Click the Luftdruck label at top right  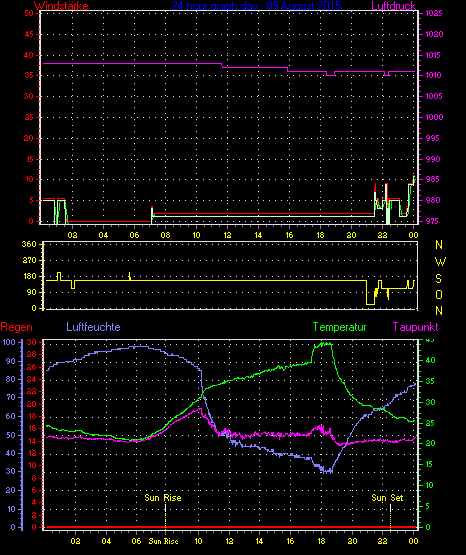(393, 5)
